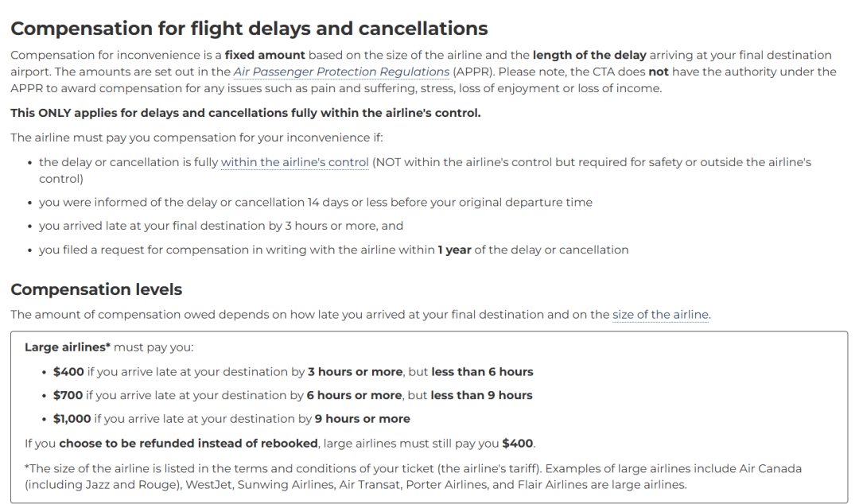Click the bold "fixed amount" text
The height and width of the screenshot is (504, 859).
(x=265, y=55)
